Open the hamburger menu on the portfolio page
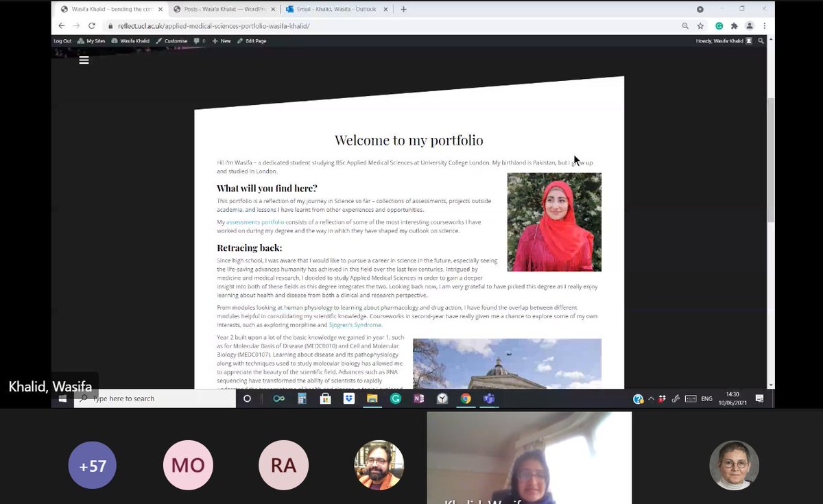 [x=84, y=60]
